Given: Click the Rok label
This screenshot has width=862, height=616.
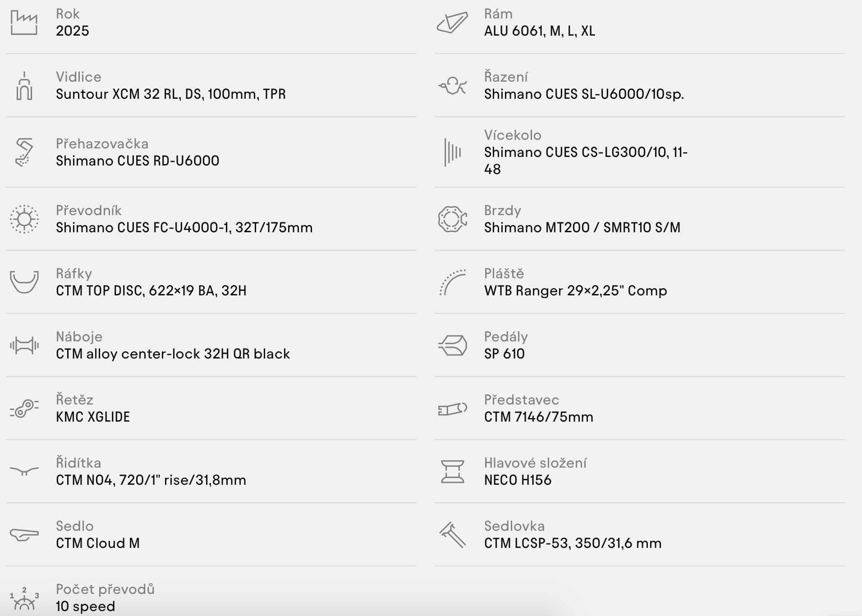Looking at the screenshot, I should pos(68,14).
